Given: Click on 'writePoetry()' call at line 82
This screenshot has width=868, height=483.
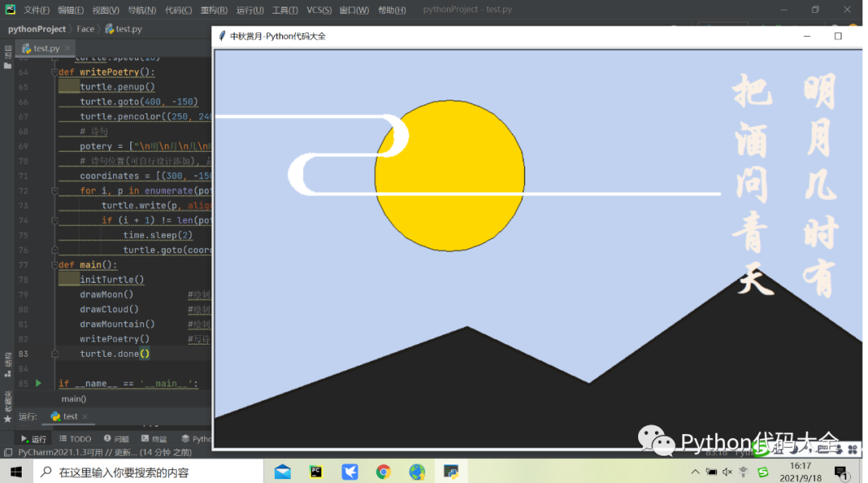Looking at the screenshot, I should pyautogui.click(x=115, y=339).
